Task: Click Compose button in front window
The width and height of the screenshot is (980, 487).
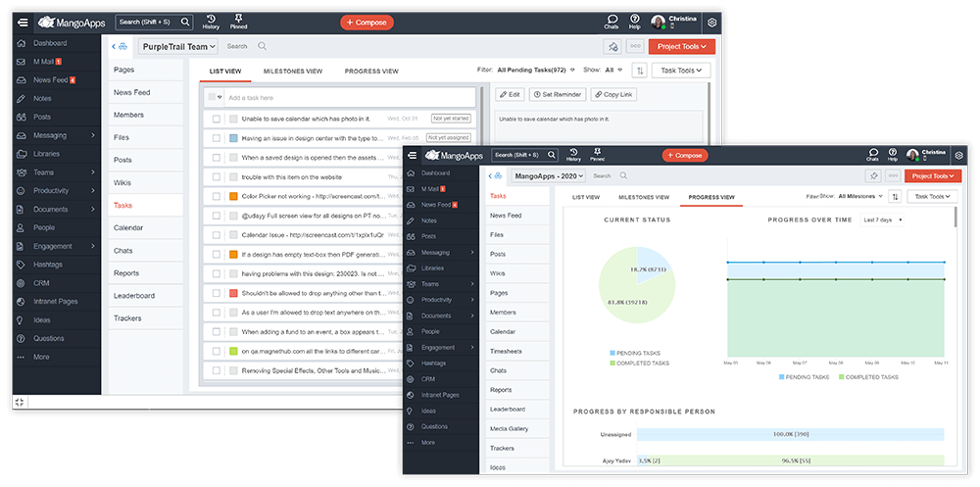Action: 685,155
